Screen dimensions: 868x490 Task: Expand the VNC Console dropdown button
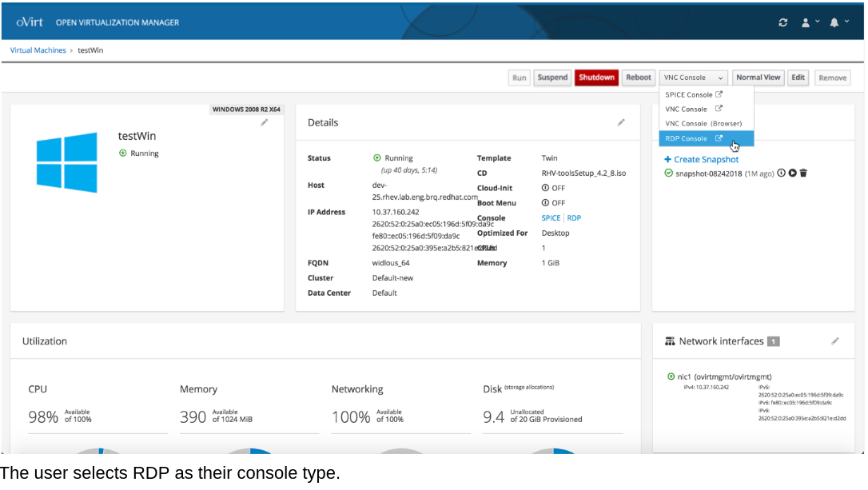694,78
